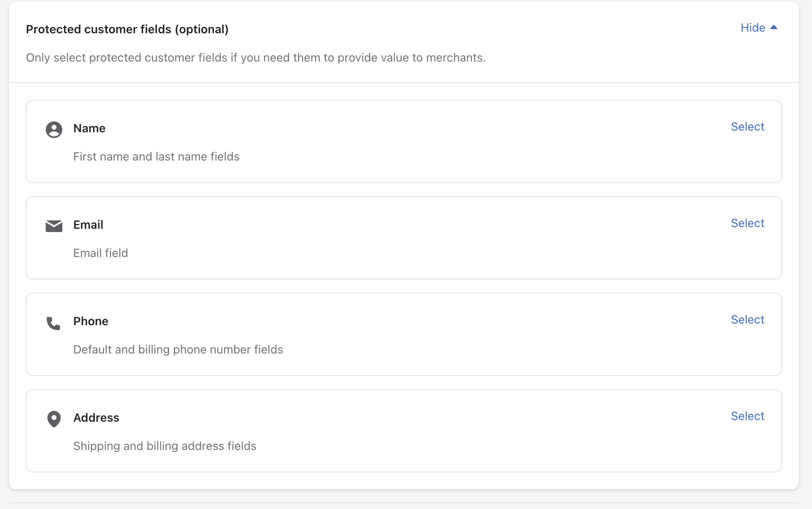Click the envelope icon beside Email
The height and width of the screenshot is (509, 812).
click(54, 226)
